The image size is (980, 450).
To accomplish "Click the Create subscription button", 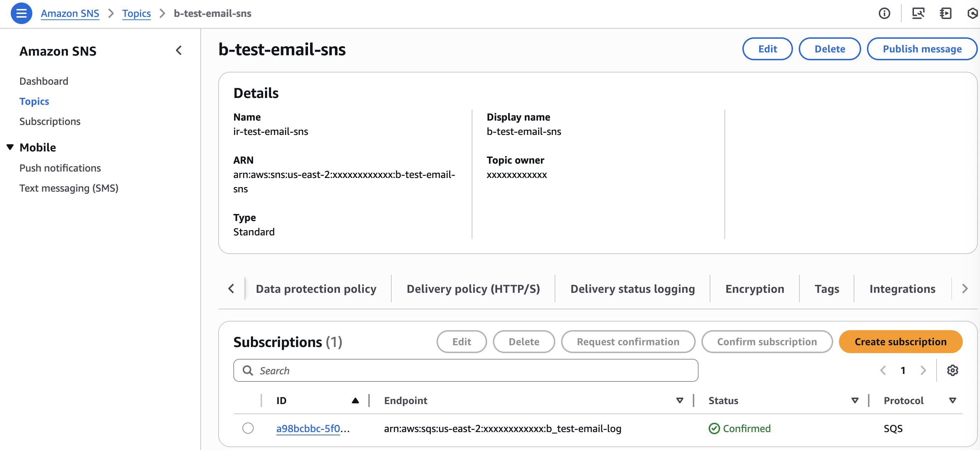I will (x=900, y=342).
